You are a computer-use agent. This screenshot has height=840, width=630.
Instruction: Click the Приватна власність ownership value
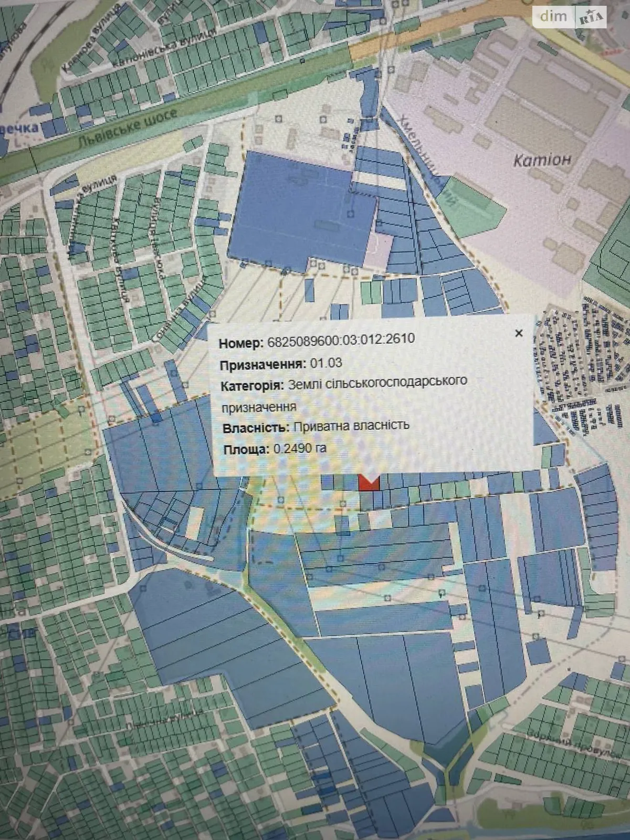(351, 426)
